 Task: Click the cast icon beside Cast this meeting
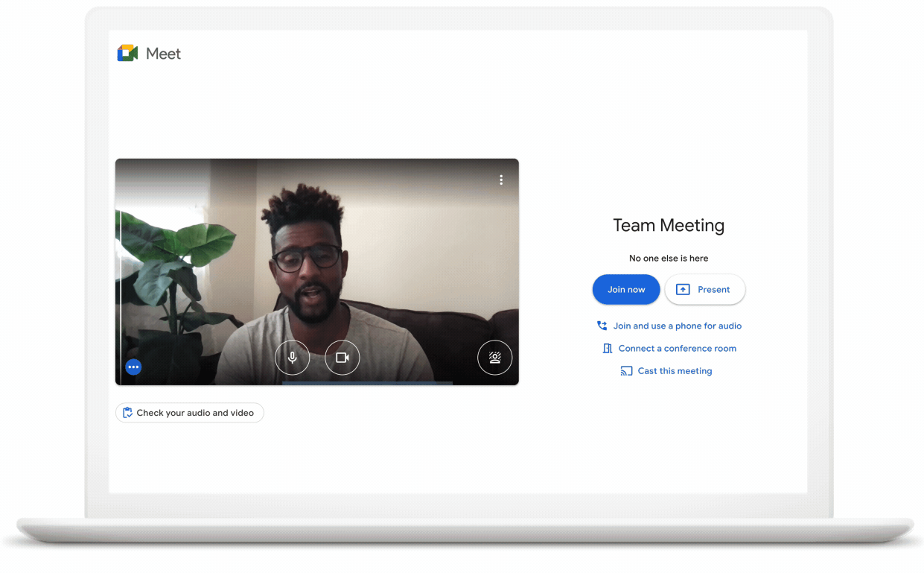(x=626, y=370)
